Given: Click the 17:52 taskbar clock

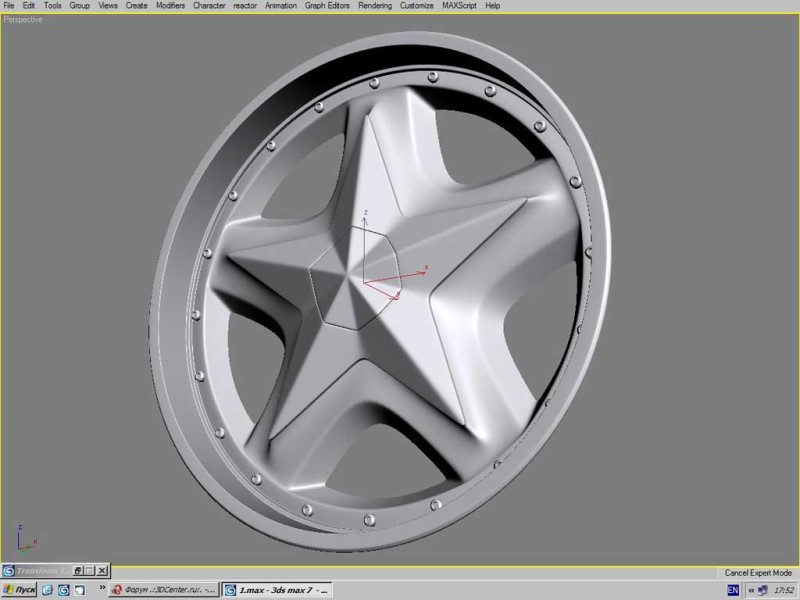Looking at the screenshot, I should pos(783,590).
